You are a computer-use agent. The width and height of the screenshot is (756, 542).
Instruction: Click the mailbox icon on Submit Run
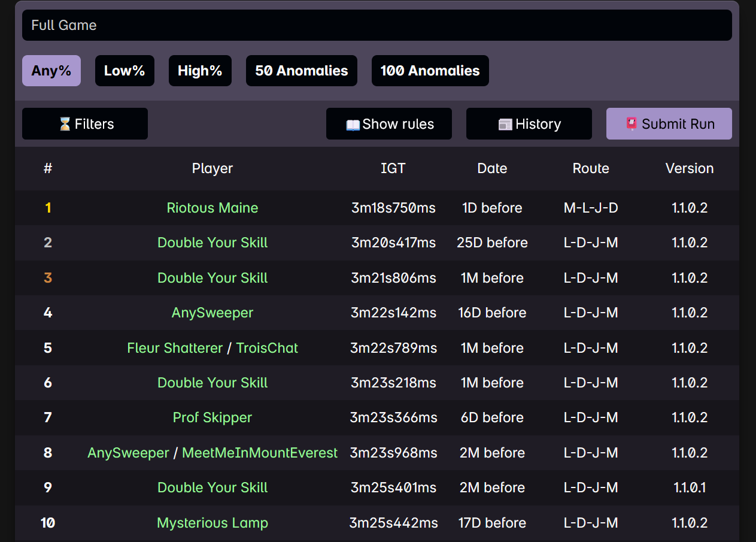[x=631, y=124]
